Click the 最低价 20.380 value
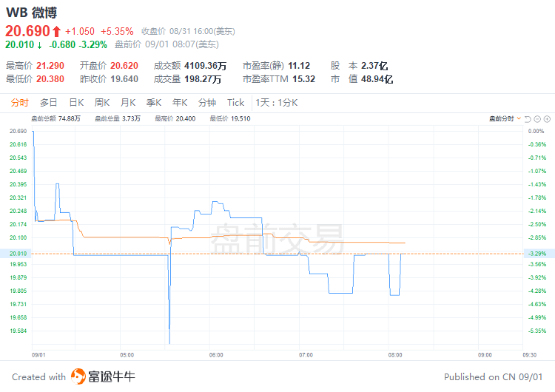Viewport: 555px width, 392px height. tap(50, 79)
